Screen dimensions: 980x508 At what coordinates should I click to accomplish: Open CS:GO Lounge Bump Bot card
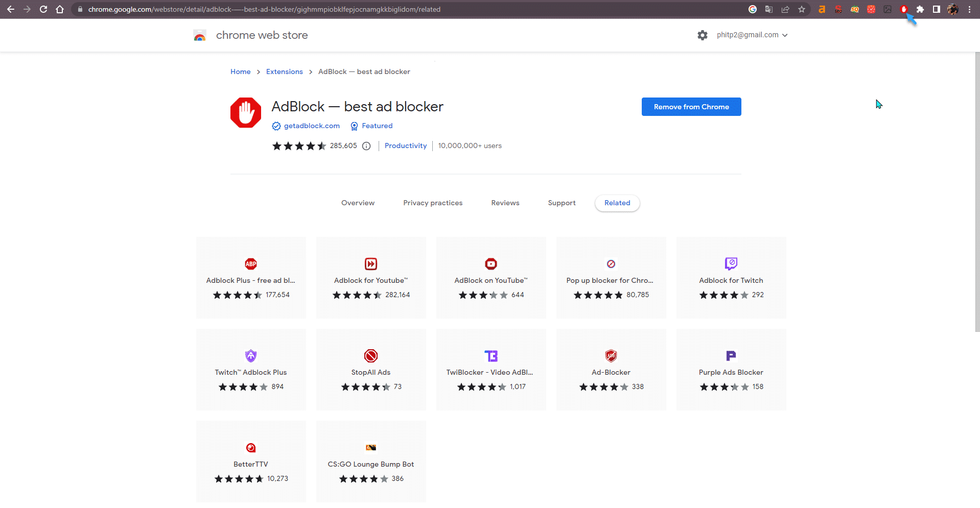pos(371,462)
